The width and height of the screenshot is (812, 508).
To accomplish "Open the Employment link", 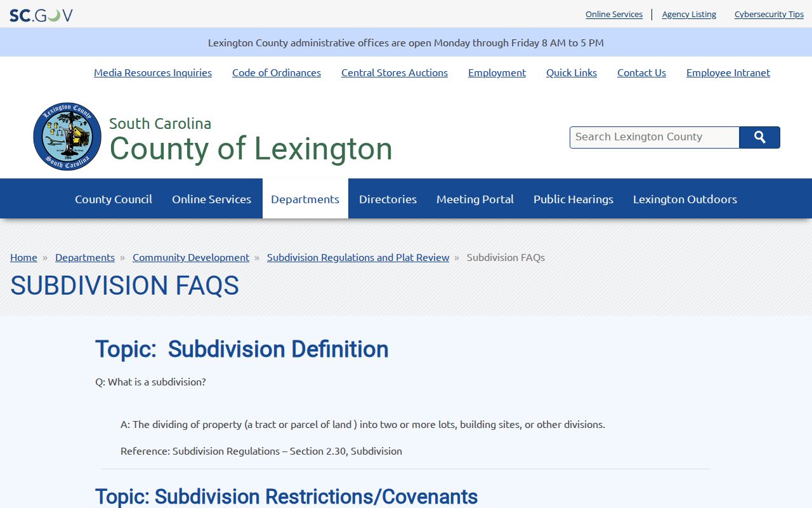I will [x=497, y=72].
